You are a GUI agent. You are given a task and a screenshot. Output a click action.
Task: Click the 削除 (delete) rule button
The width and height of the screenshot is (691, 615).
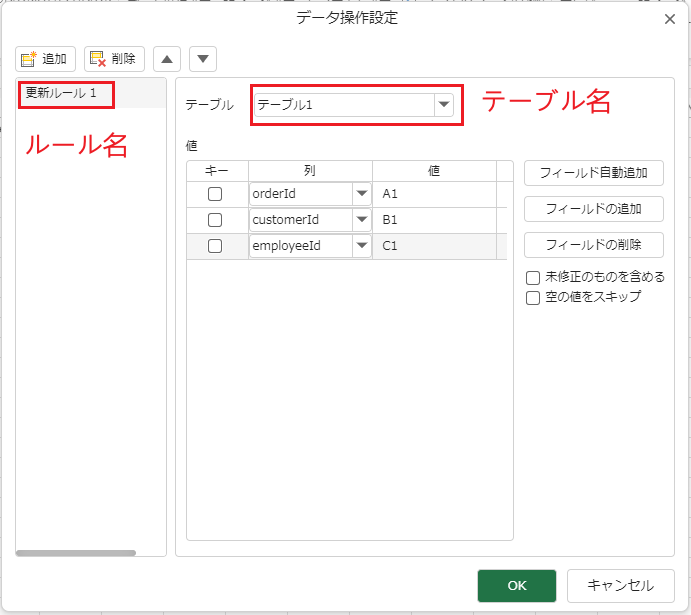click(x=114, y=59)
